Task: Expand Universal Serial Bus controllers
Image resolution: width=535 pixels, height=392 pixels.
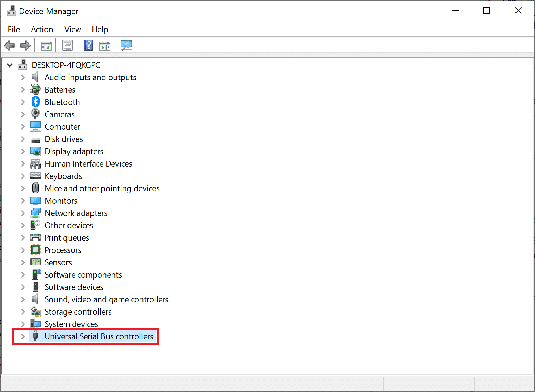Action: pos(23,336)
